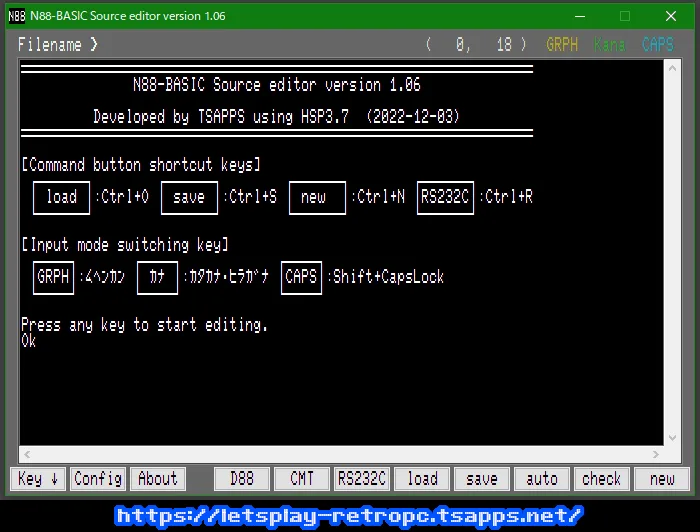This screenshot has width=700, height=532.
Task: Toggle the CAPS indicator in header
Action: pos(658,45)
